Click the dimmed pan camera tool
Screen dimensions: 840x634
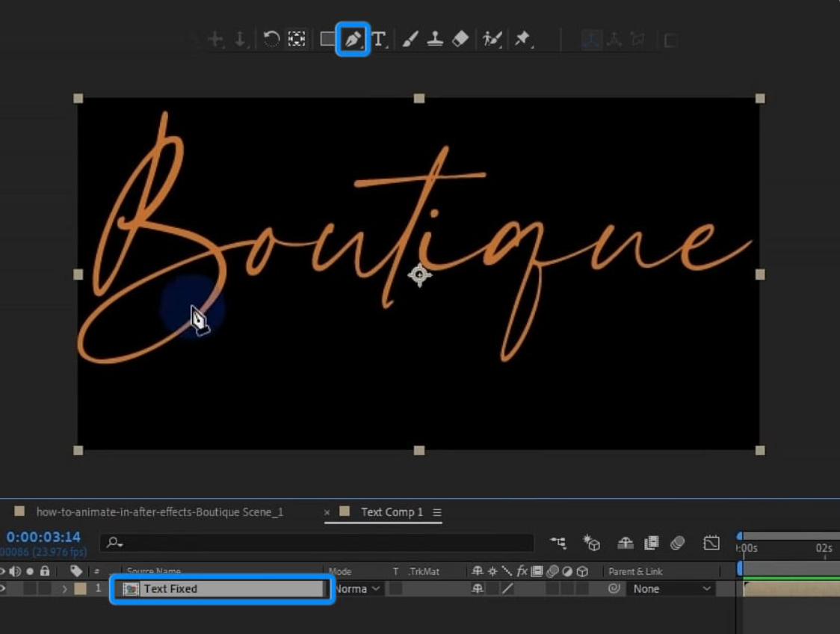215,39
